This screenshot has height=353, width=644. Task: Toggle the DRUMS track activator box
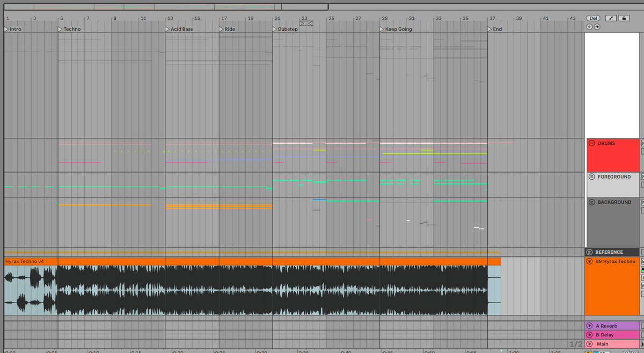(x=642, y=143)
